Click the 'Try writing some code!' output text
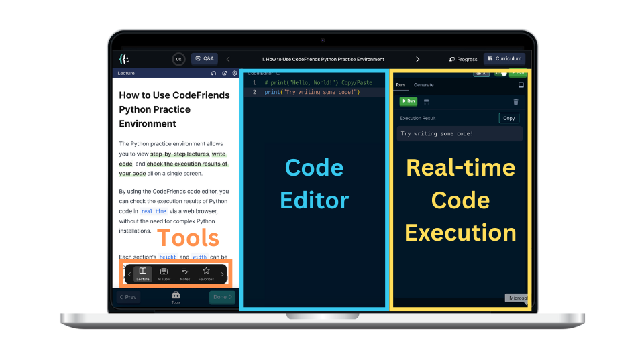Image resolution: width=644 pixels, height=362 pixels. [x=437, y=134]
